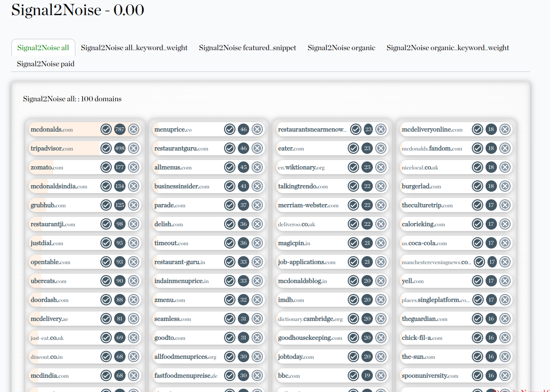The image size is (550, 392).
Task: Select the restaurant-guru.in domain text
Action: tap(180, 262)
